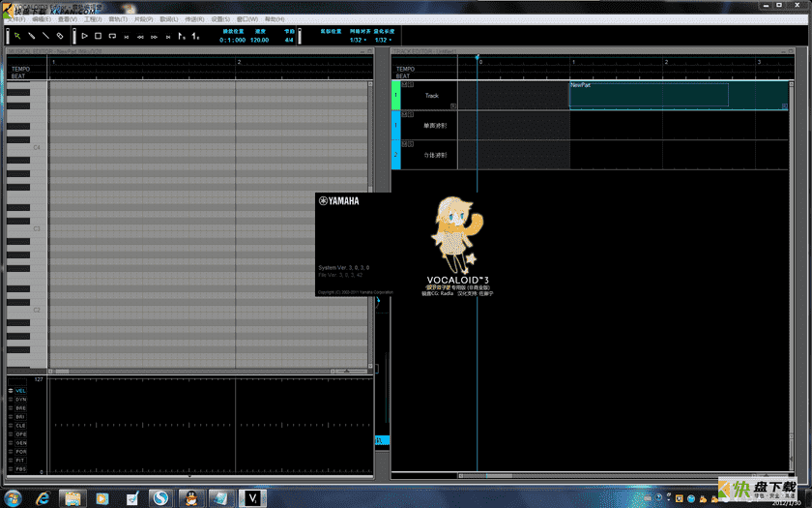Select the POR control parameter

[x=20, y=452]
